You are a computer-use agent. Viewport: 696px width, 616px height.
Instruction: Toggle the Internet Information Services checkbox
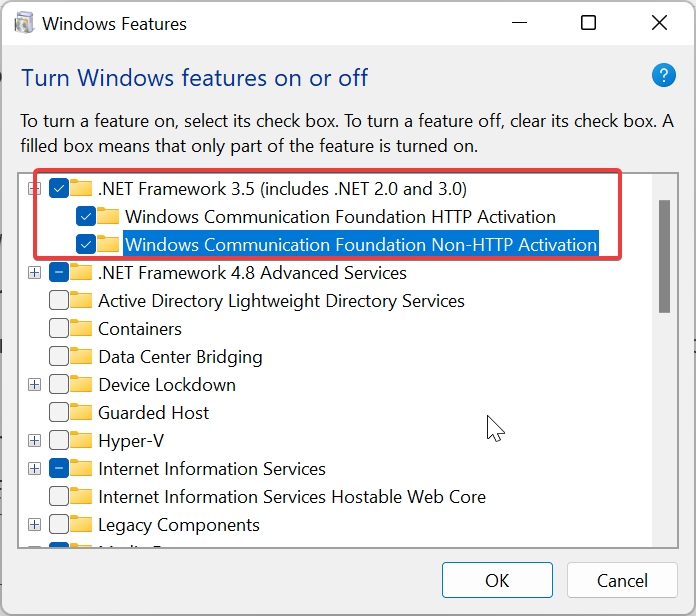tap(59, 469)
